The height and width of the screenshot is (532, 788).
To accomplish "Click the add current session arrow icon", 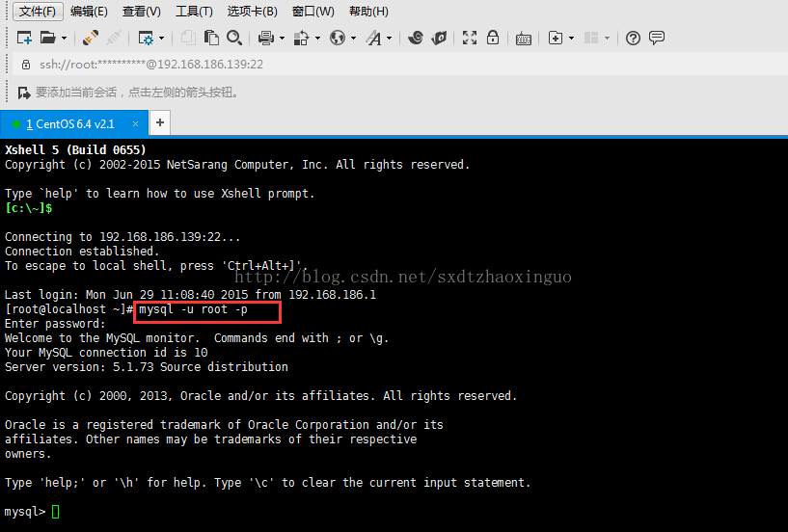I will [23, 93].
